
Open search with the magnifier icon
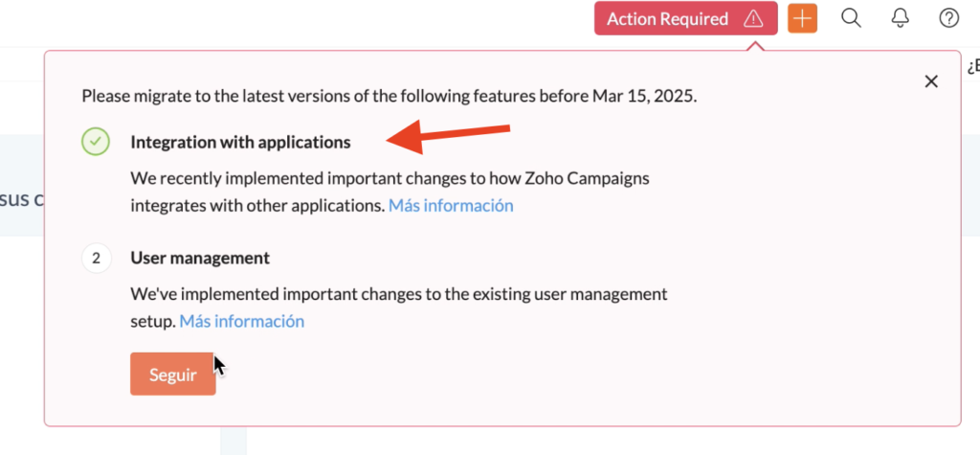tap(851, 19)
